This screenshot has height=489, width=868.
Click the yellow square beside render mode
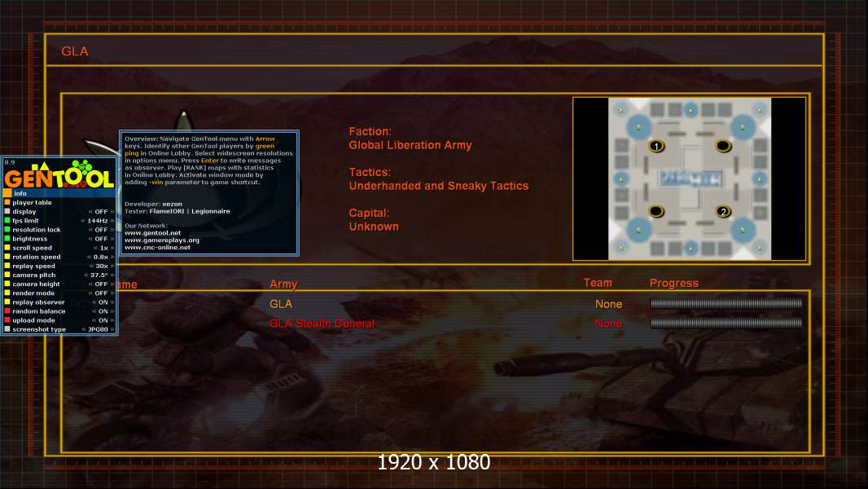click(7, 293)
